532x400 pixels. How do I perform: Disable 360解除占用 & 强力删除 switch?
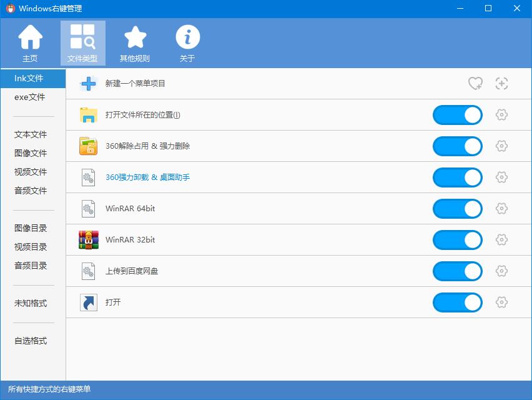point(457,146)
